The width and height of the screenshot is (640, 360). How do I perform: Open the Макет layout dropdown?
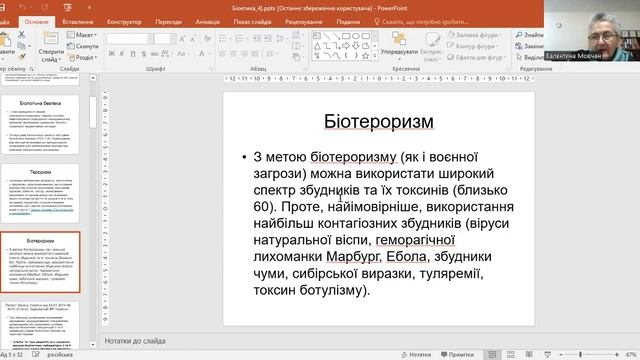point(82,35)
